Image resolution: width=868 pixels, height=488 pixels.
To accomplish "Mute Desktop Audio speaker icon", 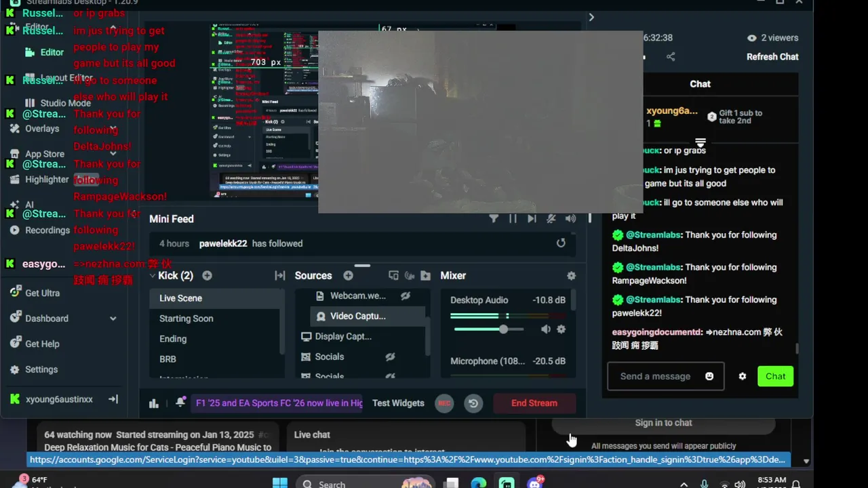I will (x=545, y=329).
